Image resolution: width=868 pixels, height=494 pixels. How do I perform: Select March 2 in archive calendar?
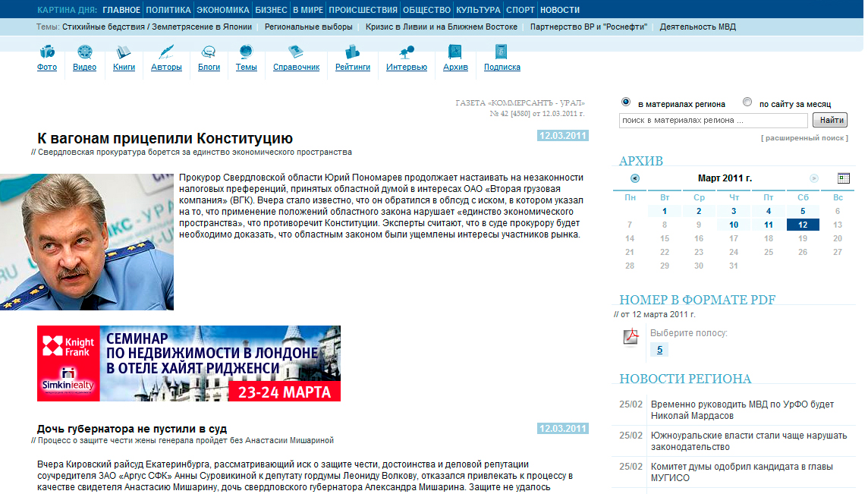coord(699,211)
